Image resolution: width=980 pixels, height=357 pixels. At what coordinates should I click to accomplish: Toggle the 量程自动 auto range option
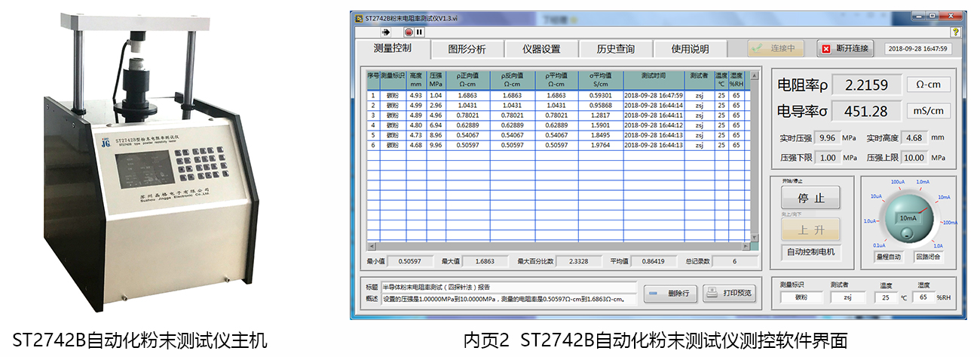(887, 257)
